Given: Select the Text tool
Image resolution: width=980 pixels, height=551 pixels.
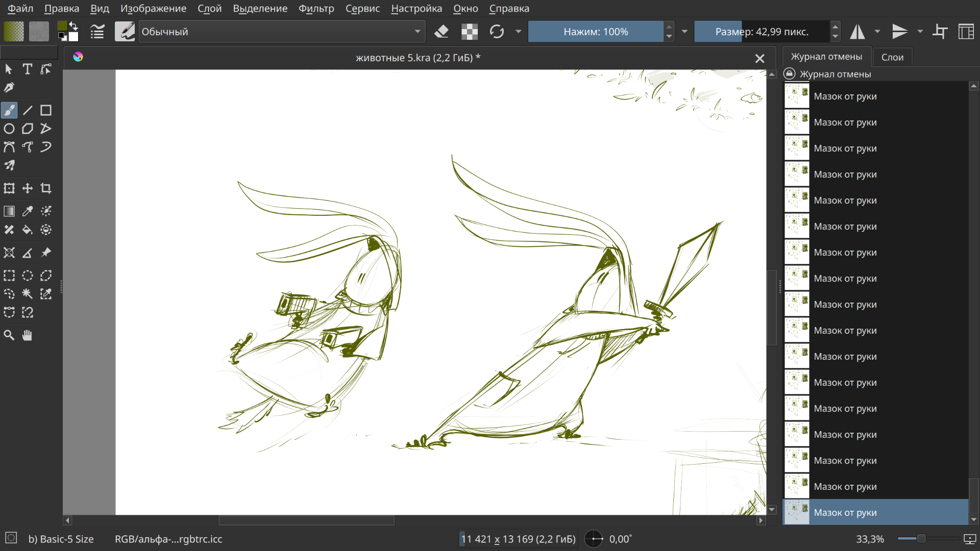Looking at the screenshot, I should tap(28, 69).
